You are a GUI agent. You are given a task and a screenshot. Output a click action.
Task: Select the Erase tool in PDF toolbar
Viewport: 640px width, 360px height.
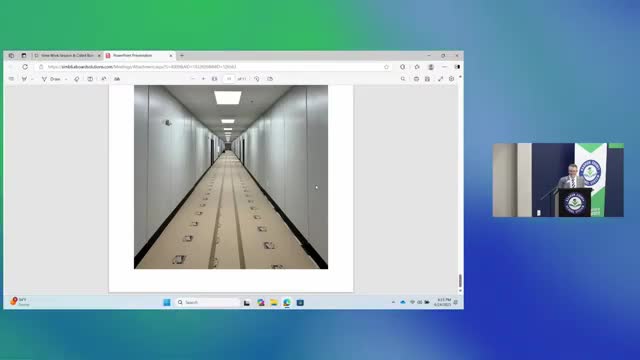tap(76, 79)
